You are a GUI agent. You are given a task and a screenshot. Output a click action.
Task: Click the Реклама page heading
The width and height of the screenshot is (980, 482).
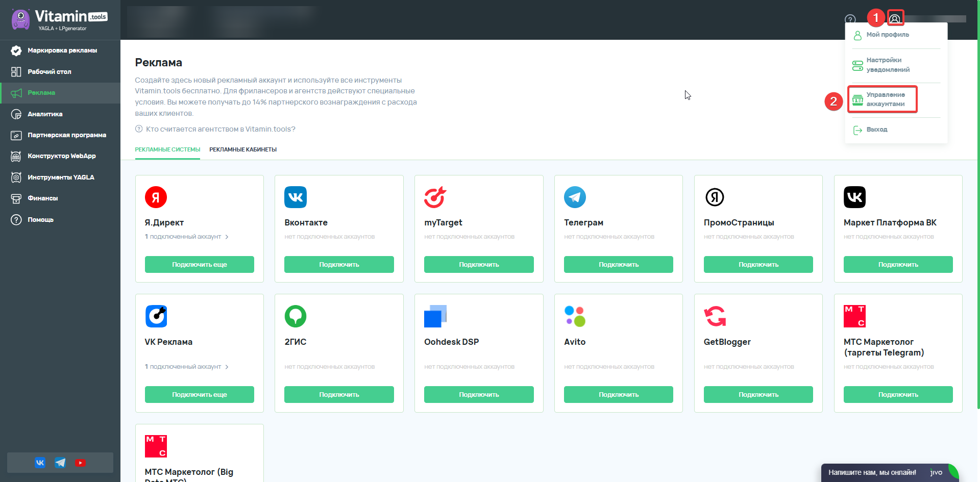(158, 63)
